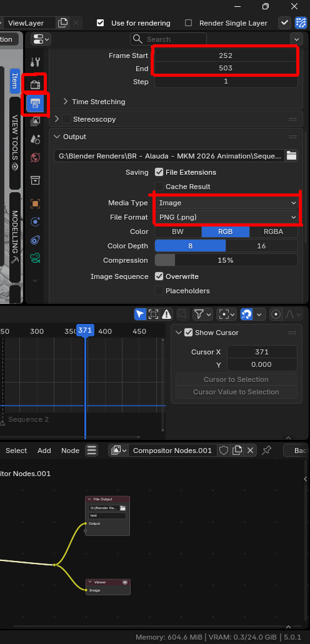The image size is (310, 644).
Task: Open the pivot point dropdown
Action: (227, 314)
